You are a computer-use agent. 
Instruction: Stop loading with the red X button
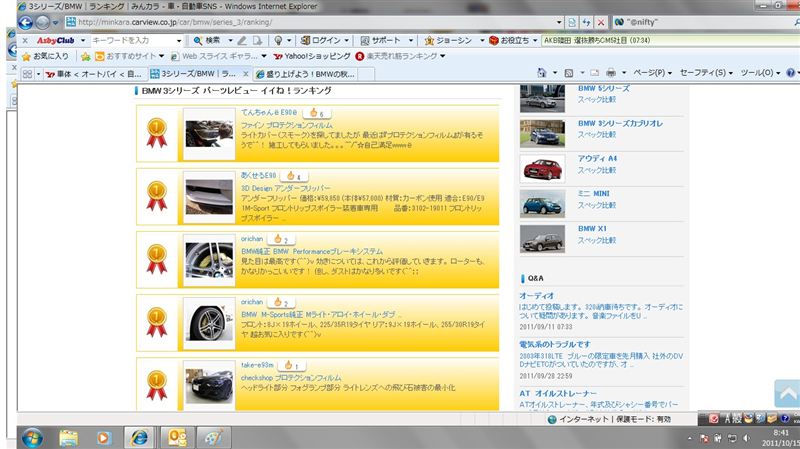point(601,22)
